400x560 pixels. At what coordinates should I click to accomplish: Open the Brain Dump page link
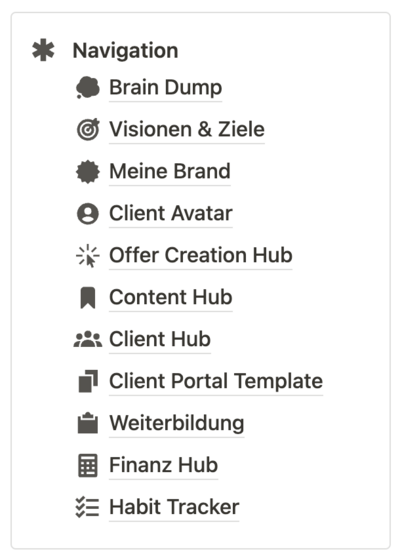(x=165, y=88)
